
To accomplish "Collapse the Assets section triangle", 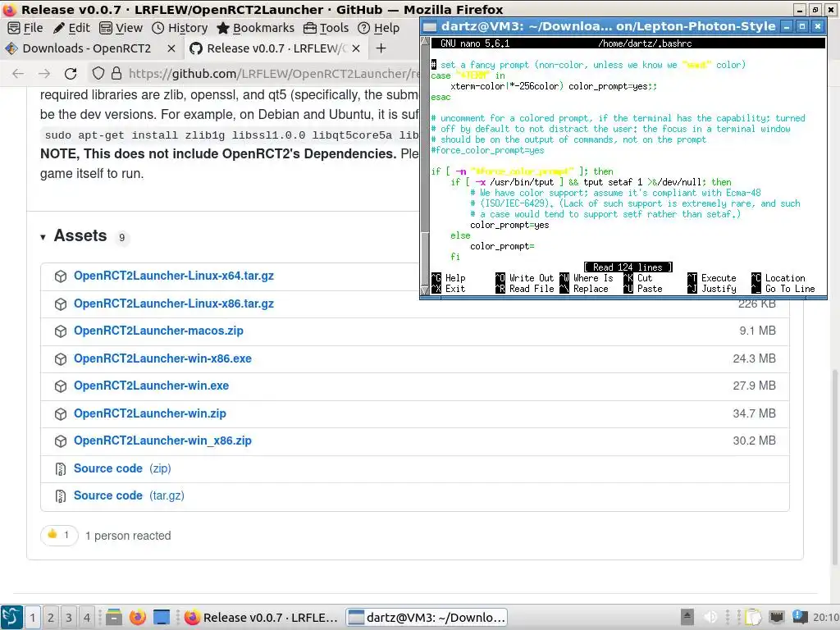I will pos(43,237).
